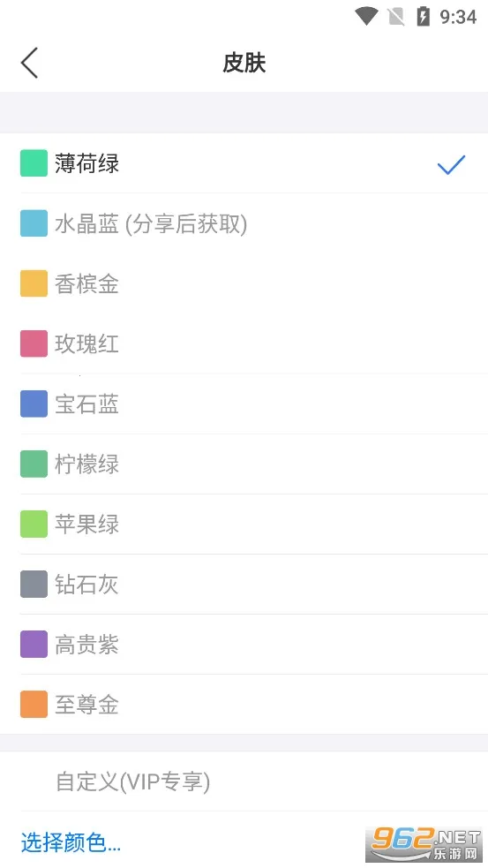Apply the 至尊金 skin
The image size is (488, 868).
click(244, 704)
